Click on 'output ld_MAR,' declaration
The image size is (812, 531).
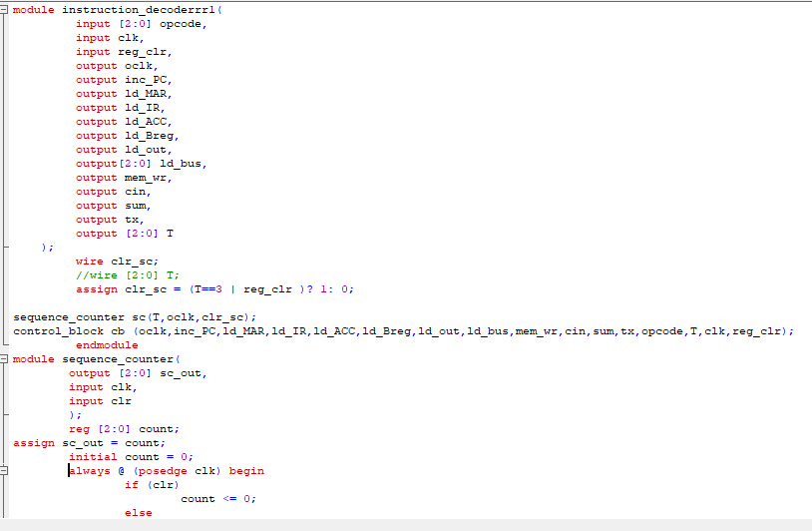124,94
